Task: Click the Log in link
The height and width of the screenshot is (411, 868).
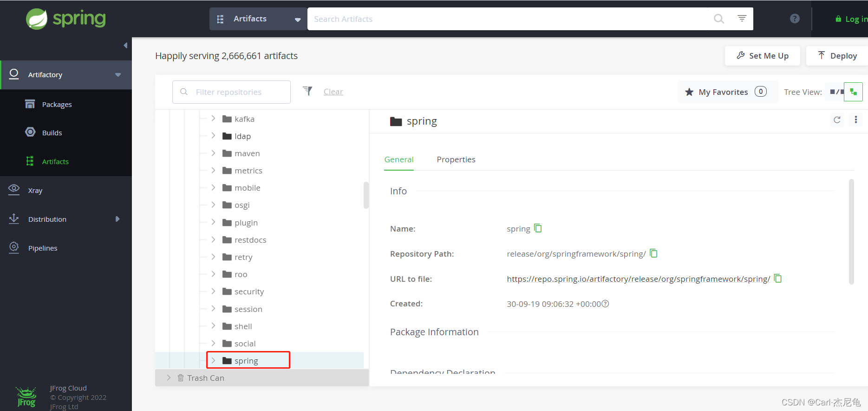Action: [852, 19]
